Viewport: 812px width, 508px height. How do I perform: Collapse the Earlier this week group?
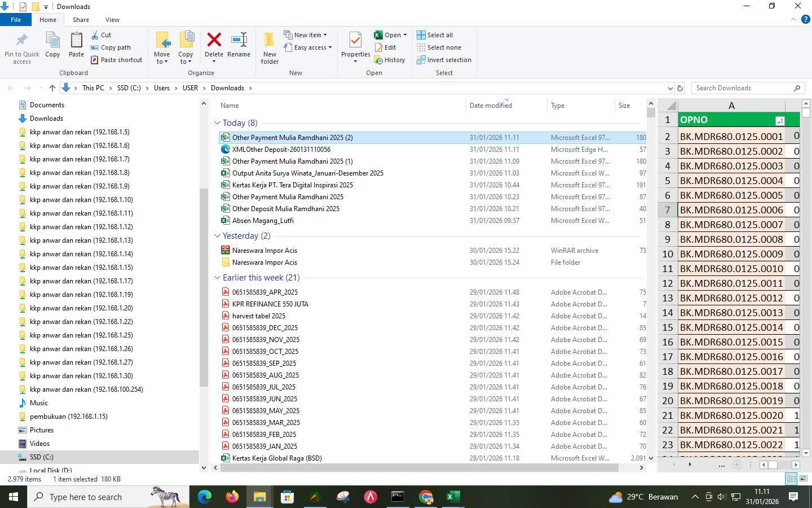pyautogui.click(x=218, y=277)
